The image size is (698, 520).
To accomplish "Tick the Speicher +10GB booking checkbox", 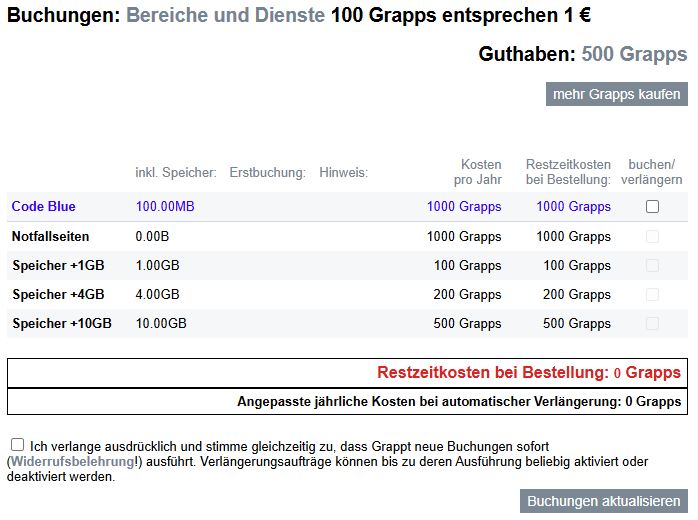I will [x=652, y=324].
